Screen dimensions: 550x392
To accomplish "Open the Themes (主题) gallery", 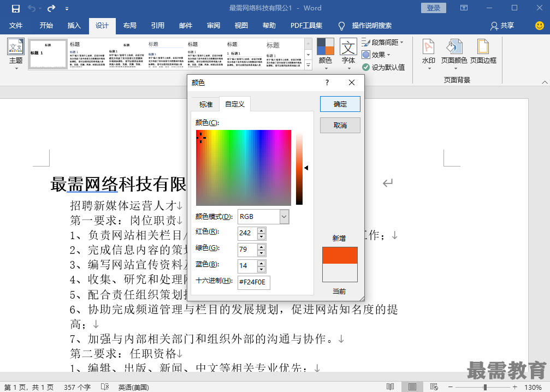I will point(16,54).
